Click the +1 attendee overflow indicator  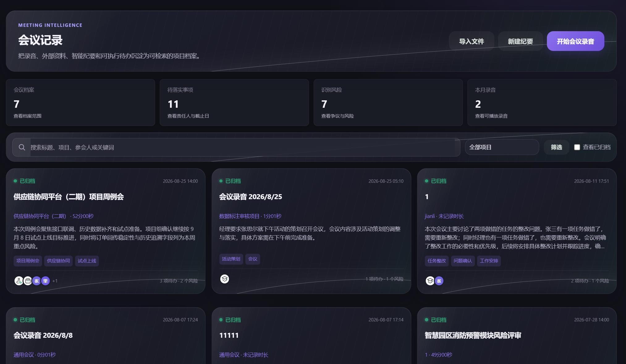55,281
